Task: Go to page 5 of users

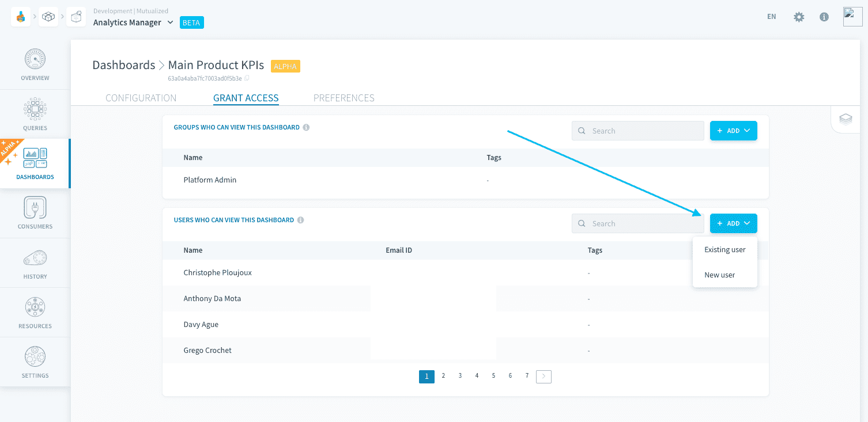Action: (x=493, y=376)
